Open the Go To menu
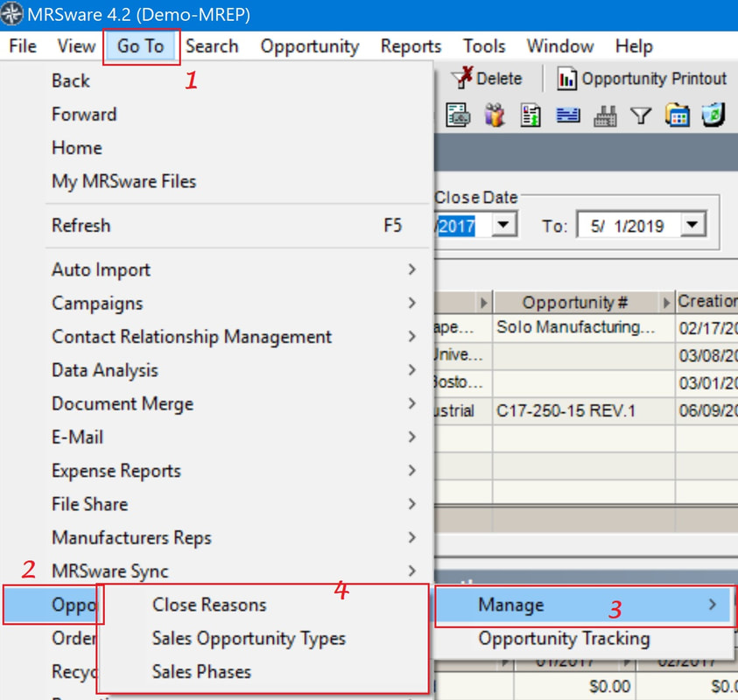Viewport: 738px width, 700px height. [140, 46]
